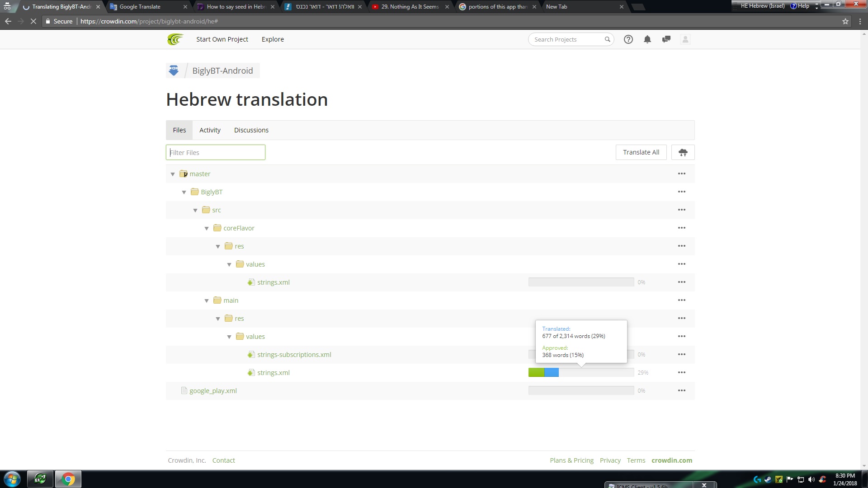The height and width of the screenshot is (488, 868).
Task: Open the messages chat icon
Action: coord(666,39)
